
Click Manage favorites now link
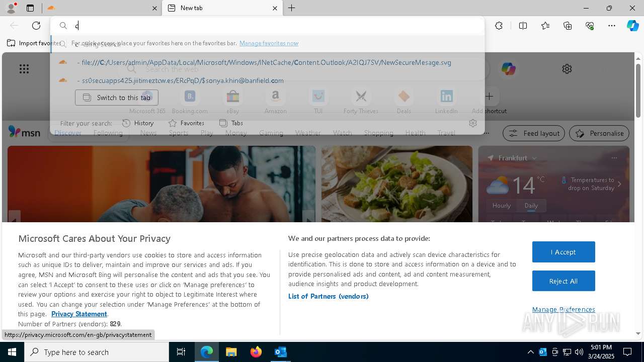(x=269, y=43)
